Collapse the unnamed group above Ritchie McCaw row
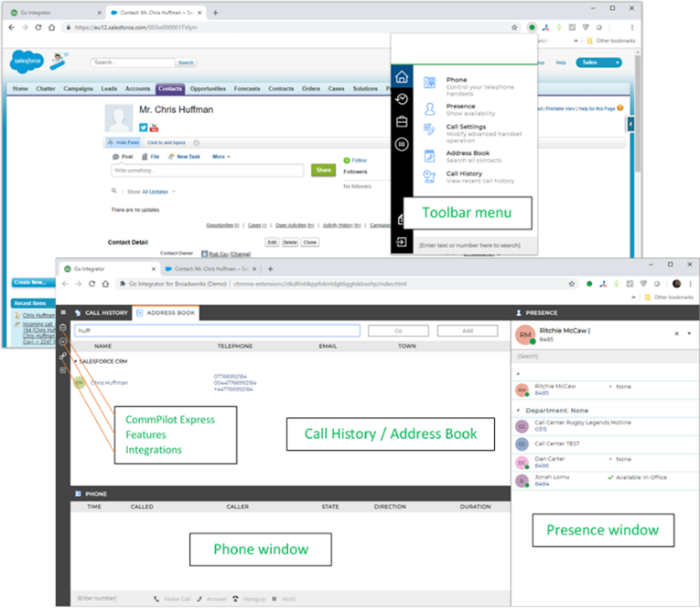 point(518,374)
